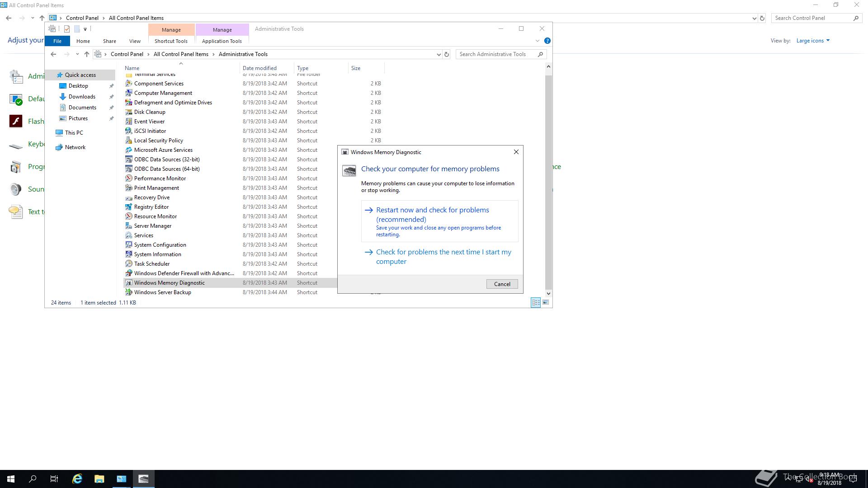Open Internet Explorer from taskbar

(77, 479)
